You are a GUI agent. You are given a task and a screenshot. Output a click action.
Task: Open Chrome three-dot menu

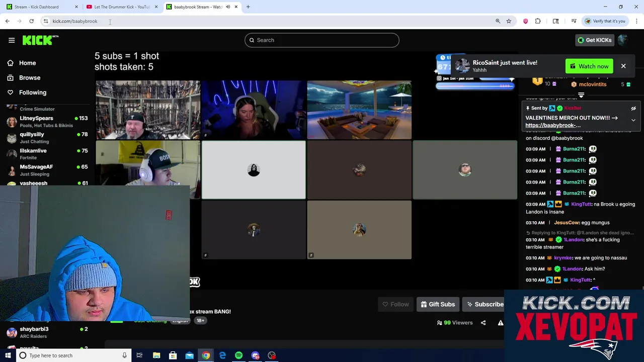coord(636,21)
